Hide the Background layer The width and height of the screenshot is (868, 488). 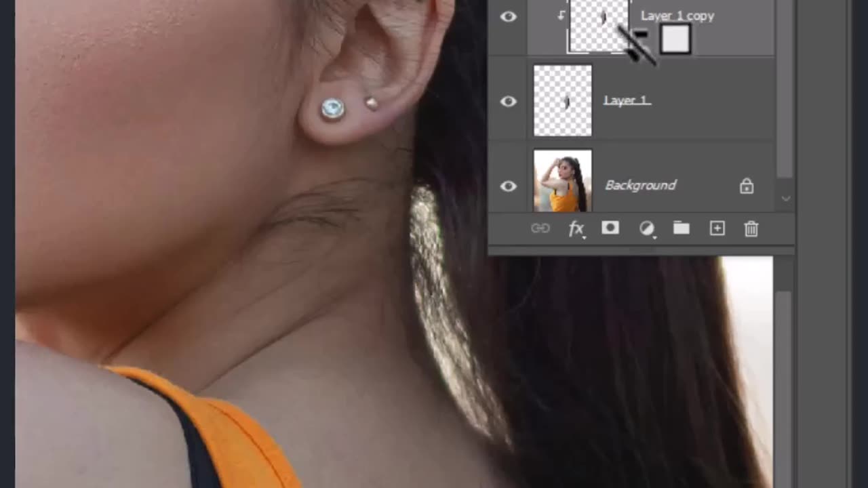click(508, 186)
